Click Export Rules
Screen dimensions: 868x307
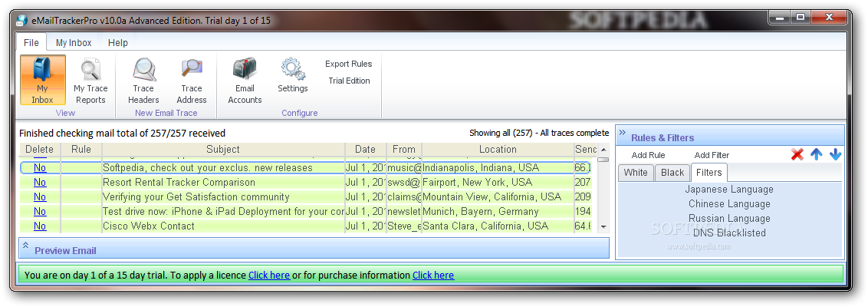click(x=349, y=64)
